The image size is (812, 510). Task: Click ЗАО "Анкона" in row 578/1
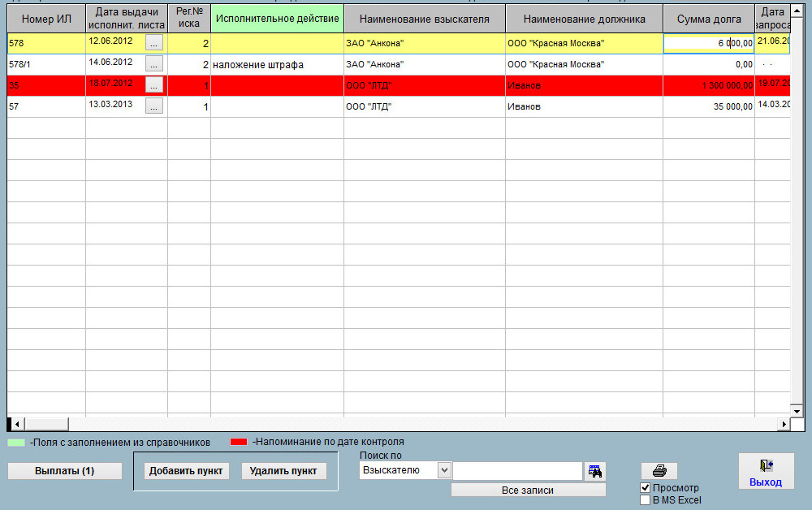(425, 64)
